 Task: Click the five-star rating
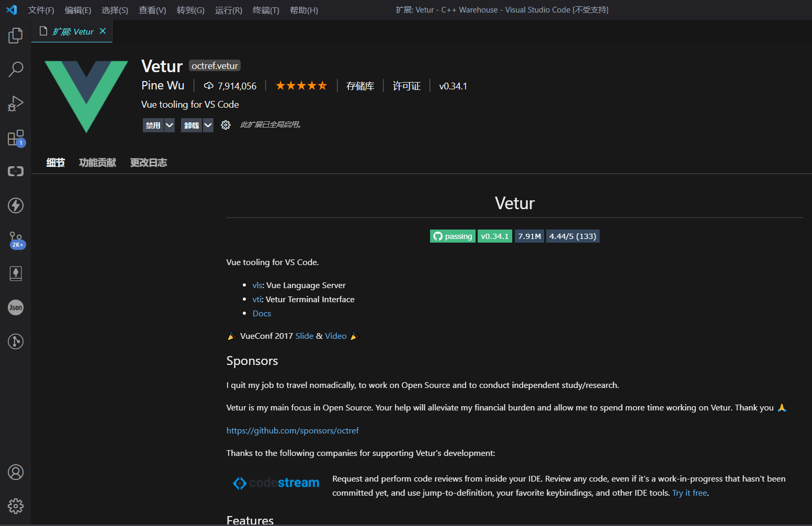(x=301, y=86)
